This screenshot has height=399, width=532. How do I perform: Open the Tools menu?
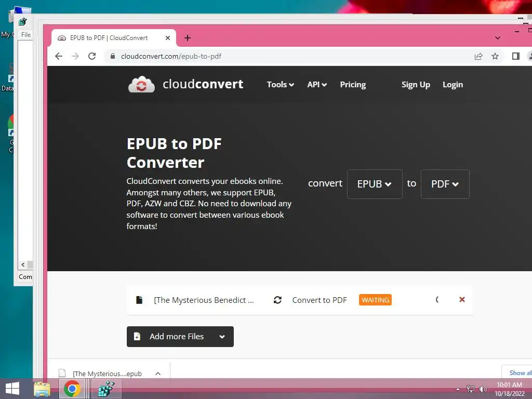pos(280,85)
